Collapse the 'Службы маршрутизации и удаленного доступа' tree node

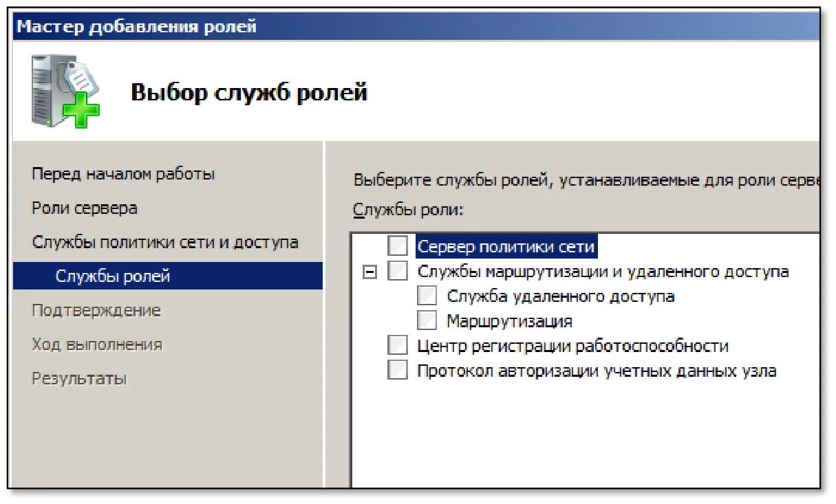click(369, 272)
